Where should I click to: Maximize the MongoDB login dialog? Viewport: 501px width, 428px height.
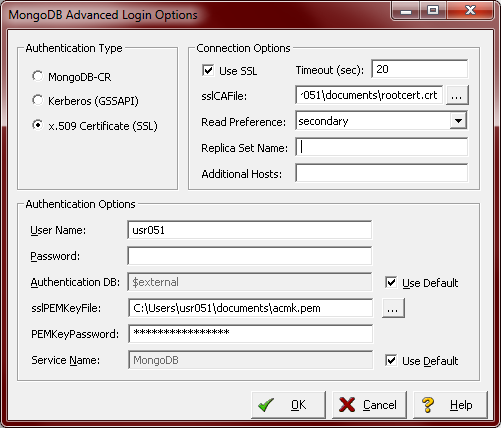[433, 10]
